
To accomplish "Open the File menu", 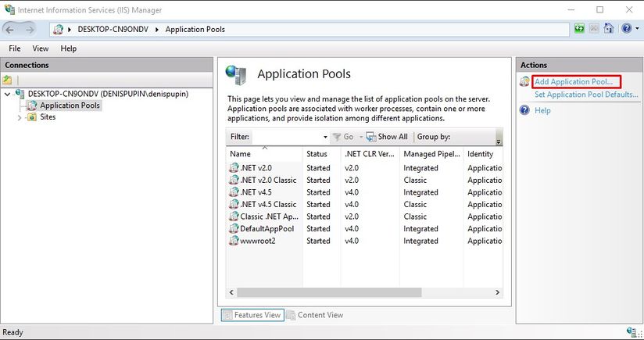I will [x=14, y=48].
